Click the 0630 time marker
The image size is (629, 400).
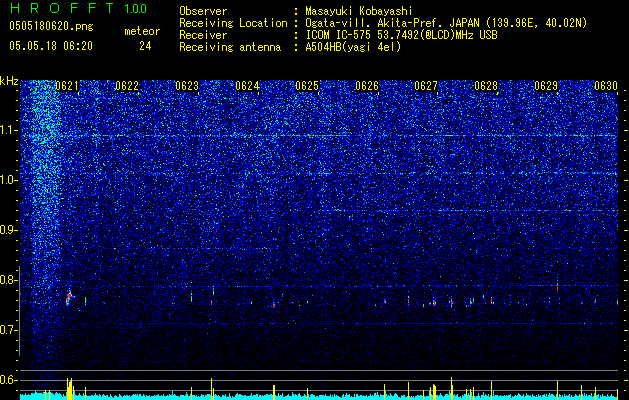coord(606,86)
